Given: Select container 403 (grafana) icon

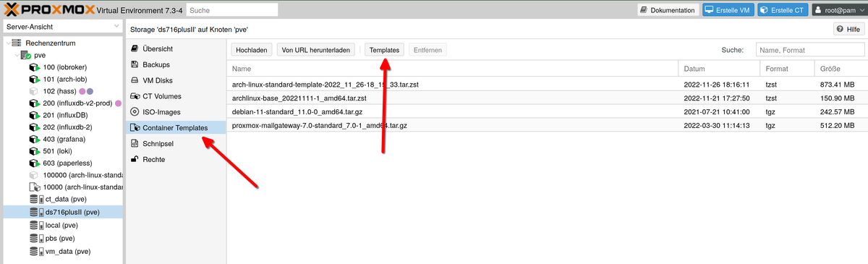Looking at the screenshot, I should [x=34, y=139].
